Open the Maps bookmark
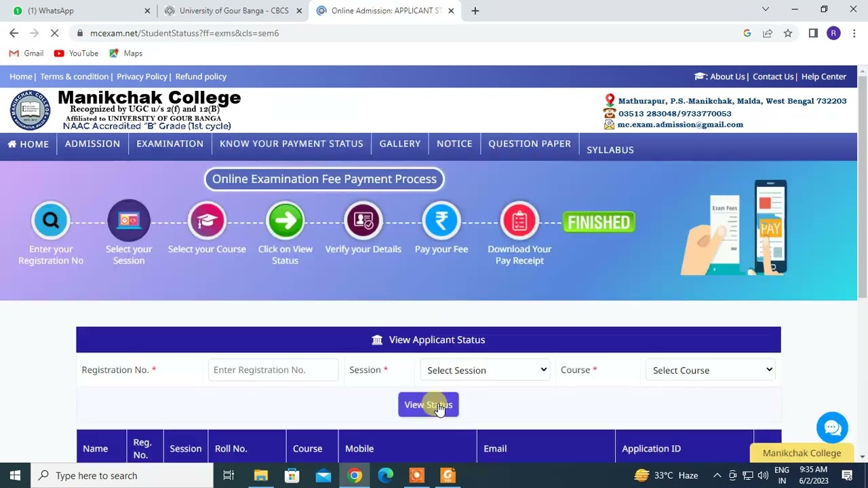Image resolution: width=868 pixels, height=488 pixels. (125, 53)
